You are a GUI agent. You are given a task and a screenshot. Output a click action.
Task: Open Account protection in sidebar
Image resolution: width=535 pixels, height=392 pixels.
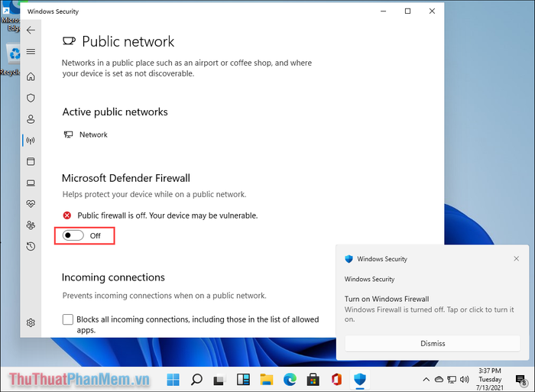click(31, 119)
